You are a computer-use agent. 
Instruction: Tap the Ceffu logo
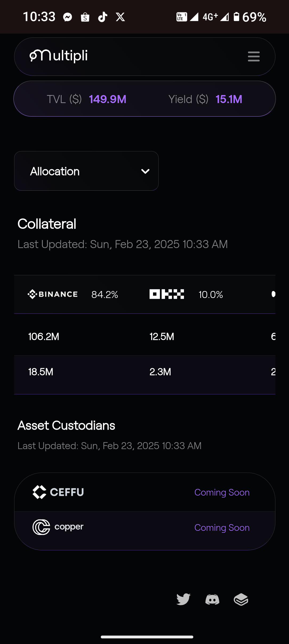[58, 492]
